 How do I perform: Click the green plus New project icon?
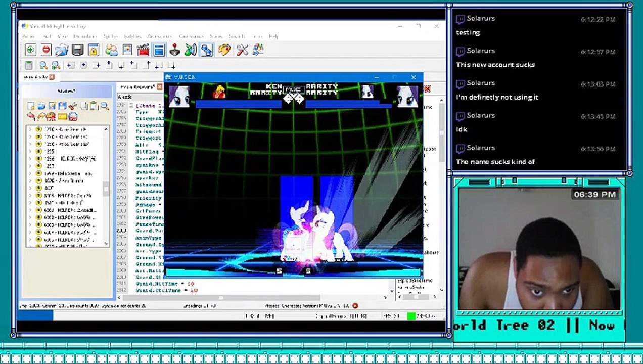tap(30, 50)
